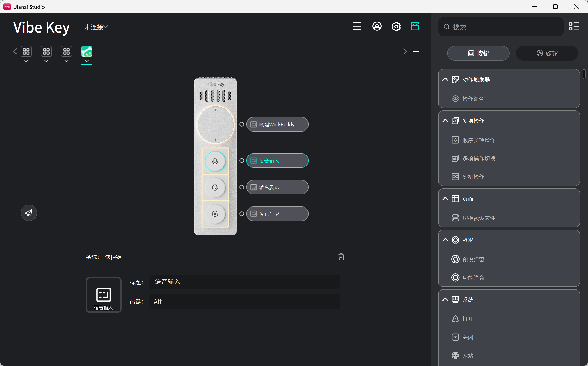Screen dimensions: 588x366
Task: Open the settings gear icon
Action: (x=396, y=26)
